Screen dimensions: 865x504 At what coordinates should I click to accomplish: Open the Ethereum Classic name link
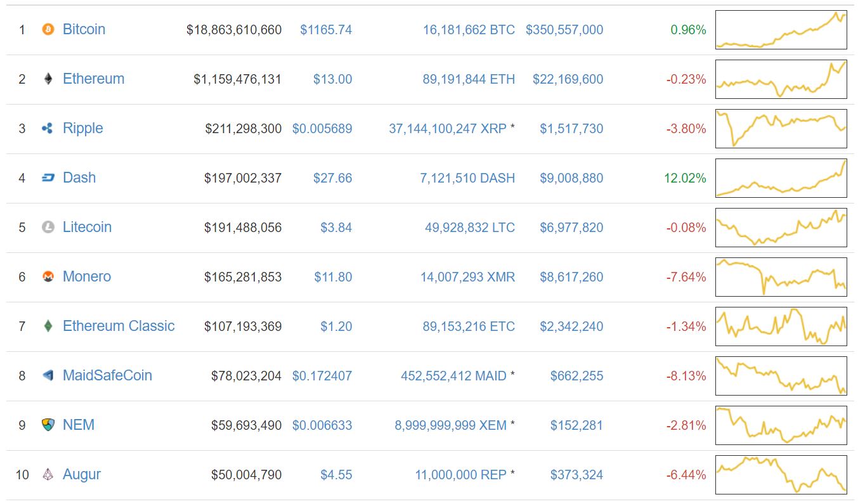tap(119, 326)
